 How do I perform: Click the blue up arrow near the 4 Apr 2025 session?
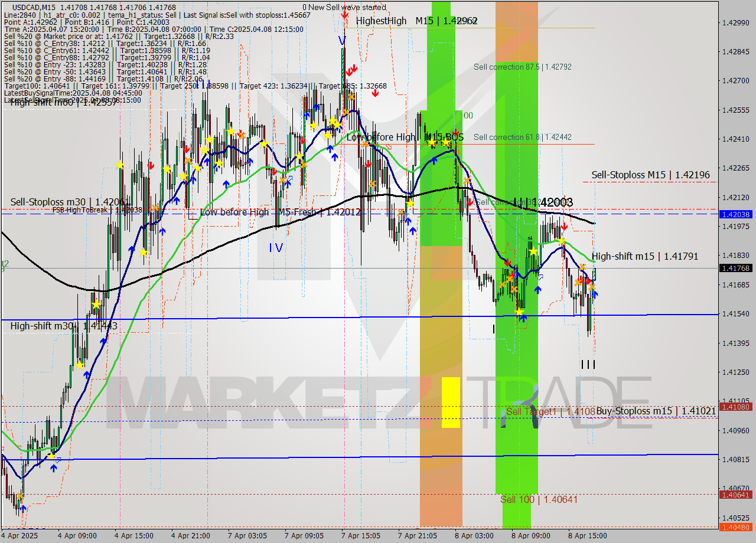52,467
